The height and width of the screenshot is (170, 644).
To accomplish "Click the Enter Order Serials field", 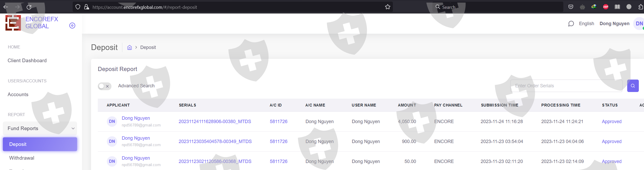I will pyautogui.click(x=566, y=86).
